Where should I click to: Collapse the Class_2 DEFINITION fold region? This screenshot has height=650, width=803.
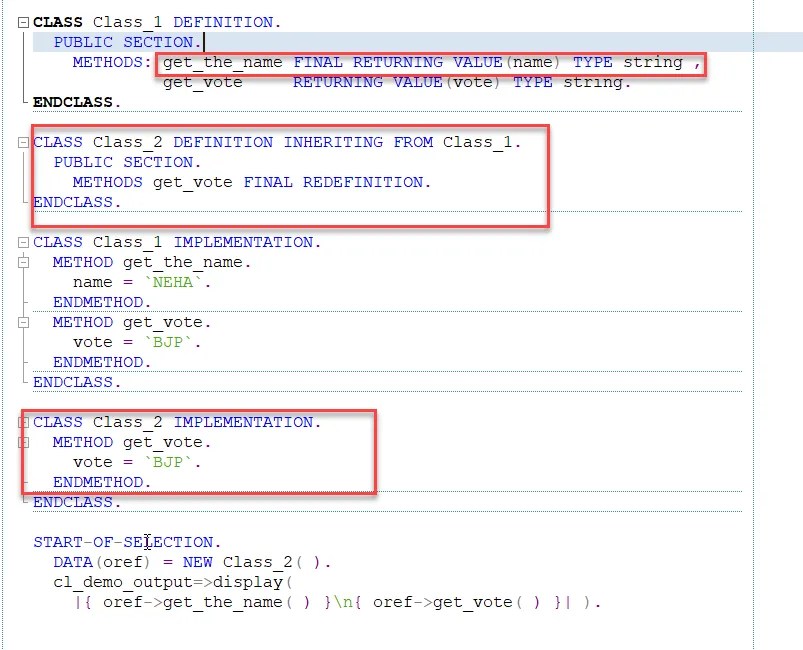coord(22,142)
